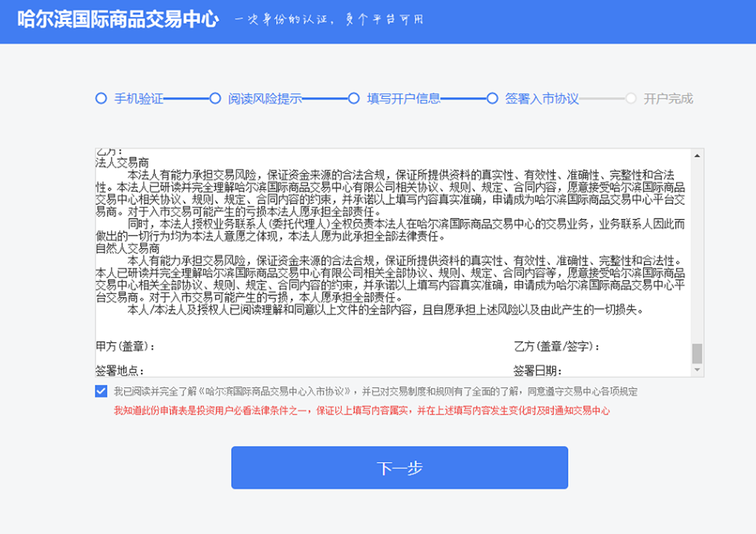Click the 甲方(盖章): label

[126, 347]
